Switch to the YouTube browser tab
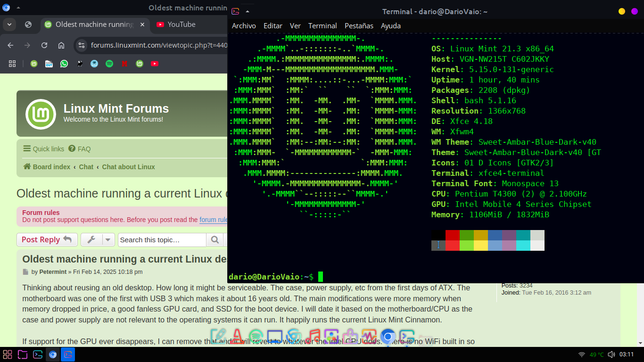 182,25
